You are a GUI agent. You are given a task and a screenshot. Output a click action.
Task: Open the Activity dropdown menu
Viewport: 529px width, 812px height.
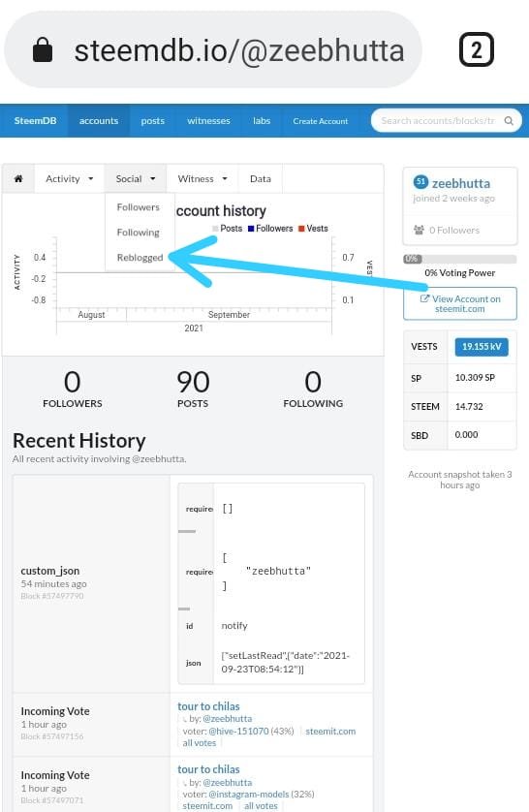coord(69,178)
